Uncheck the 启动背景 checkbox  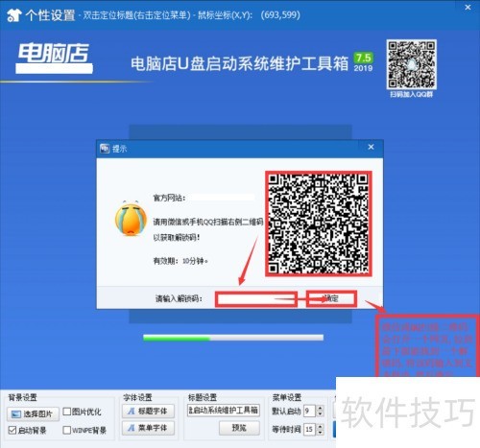pyautogui.click(x=12, y=430)
